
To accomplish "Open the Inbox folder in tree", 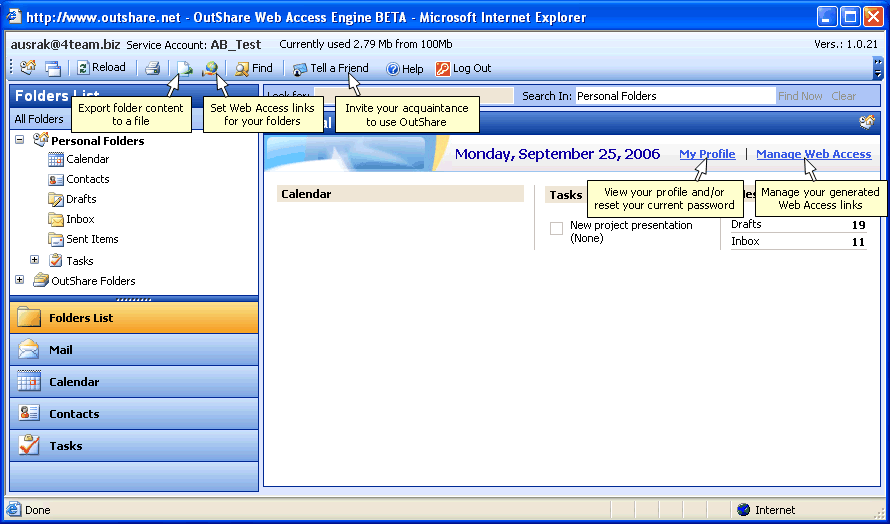I will click(80, 219).
